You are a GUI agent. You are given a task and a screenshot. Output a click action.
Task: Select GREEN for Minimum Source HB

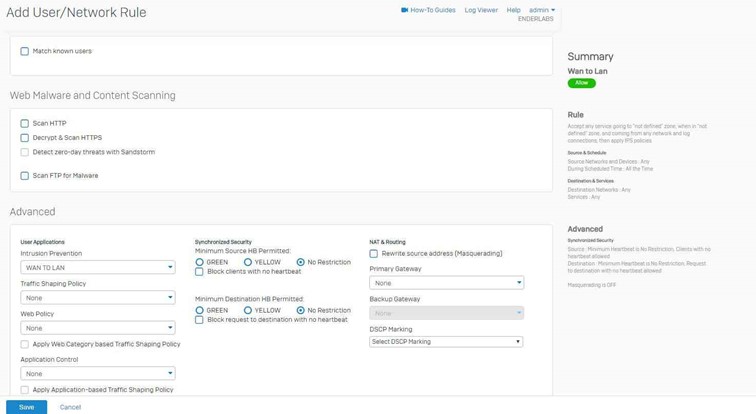pos(200,262)
